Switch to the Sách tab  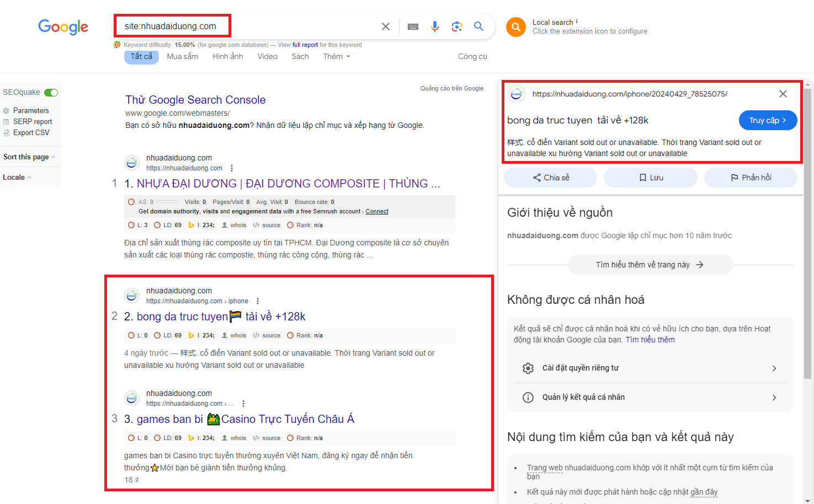tap(300, 56)
